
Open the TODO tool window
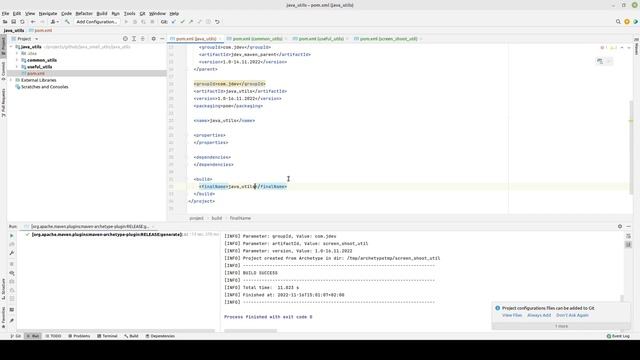[x=53, y=336]
